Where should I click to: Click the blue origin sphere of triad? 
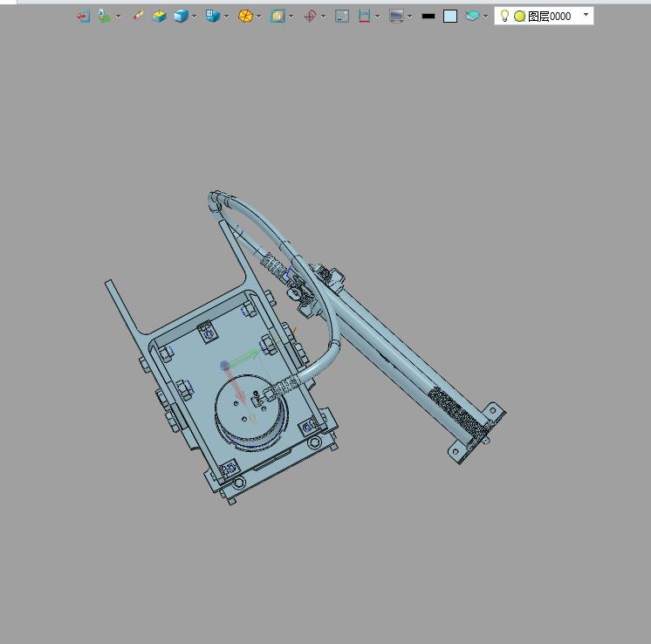coord(224,366)
